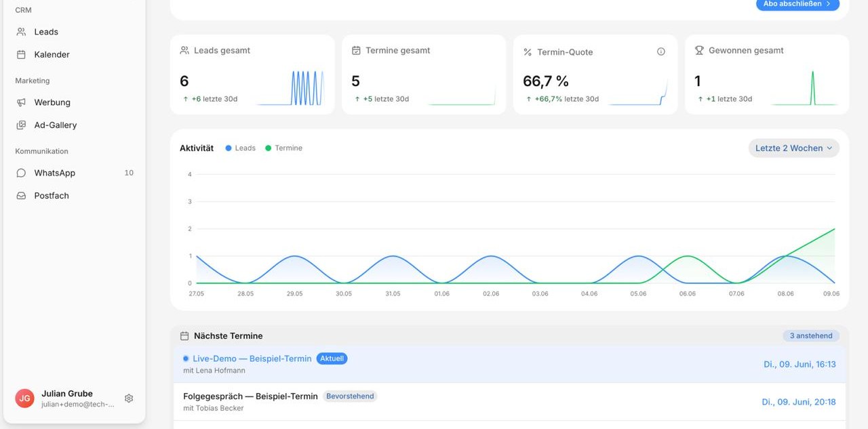This screenshot has width=868, height=429.
Task: Click the user name Julian Grube
Action: click(x=67, y=393)
